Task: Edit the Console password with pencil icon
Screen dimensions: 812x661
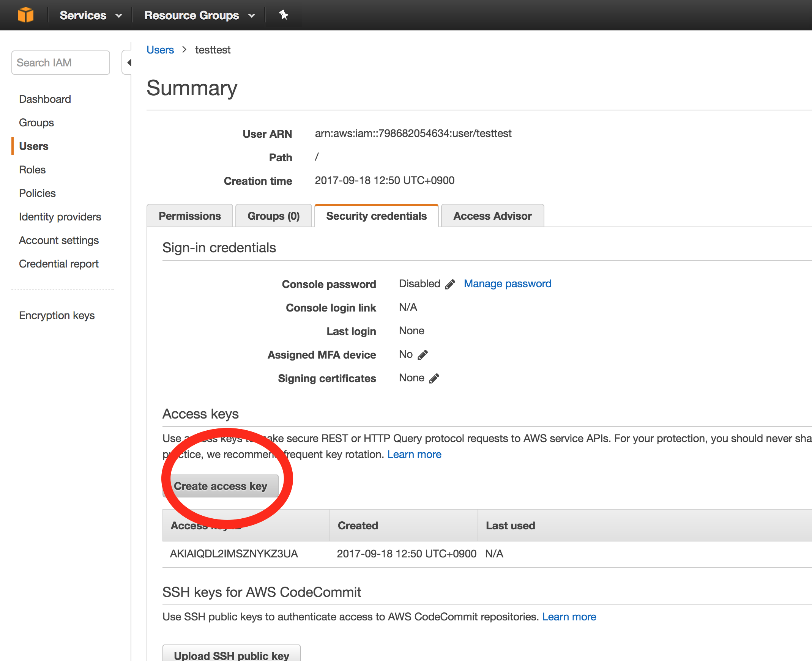Action: tap(450, 284)
